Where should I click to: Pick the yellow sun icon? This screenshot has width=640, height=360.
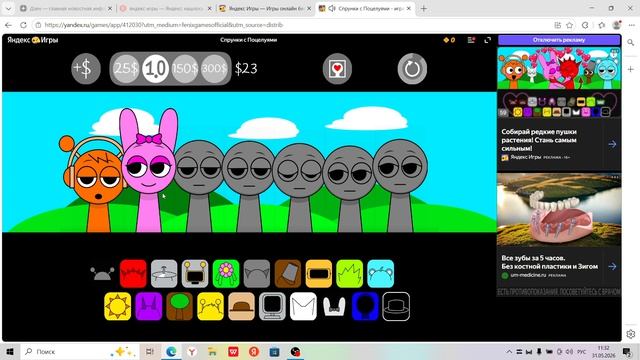[118, 306]
